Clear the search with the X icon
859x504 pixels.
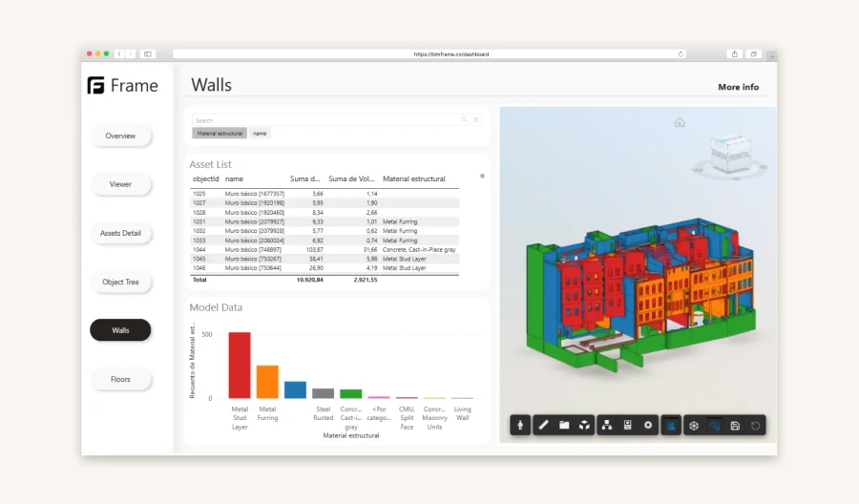(476, 119)
